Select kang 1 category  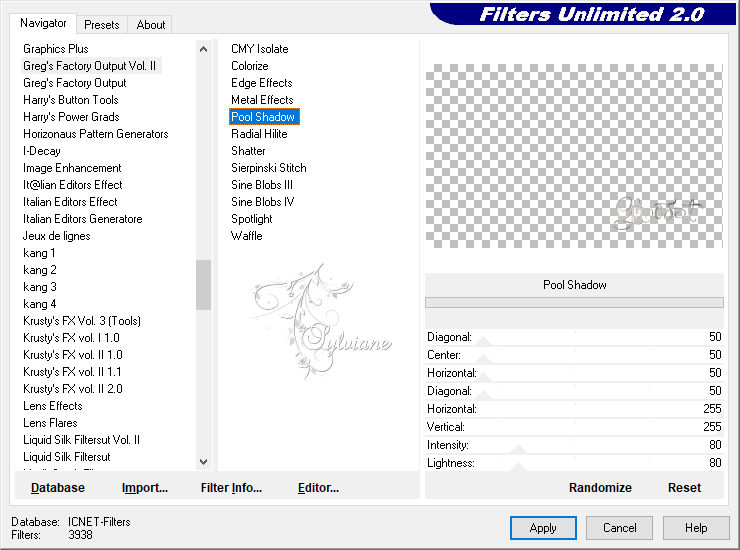pyautogui.click(x=39, y=253)
